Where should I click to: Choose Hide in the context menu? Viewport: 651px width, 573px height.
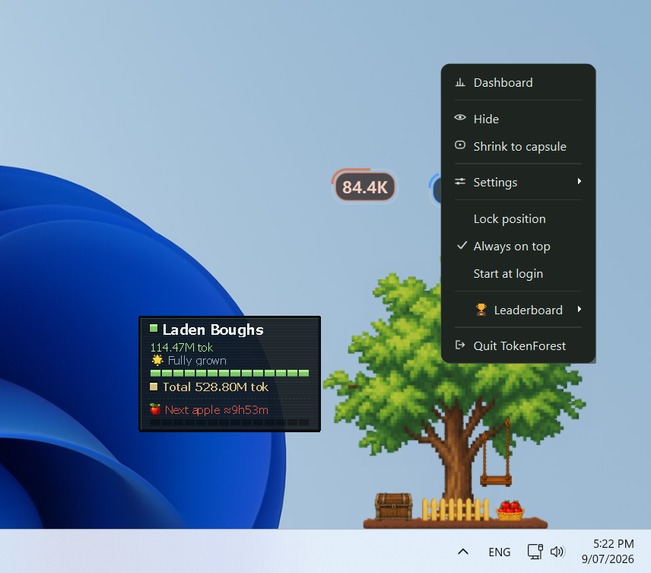point(518,119)
